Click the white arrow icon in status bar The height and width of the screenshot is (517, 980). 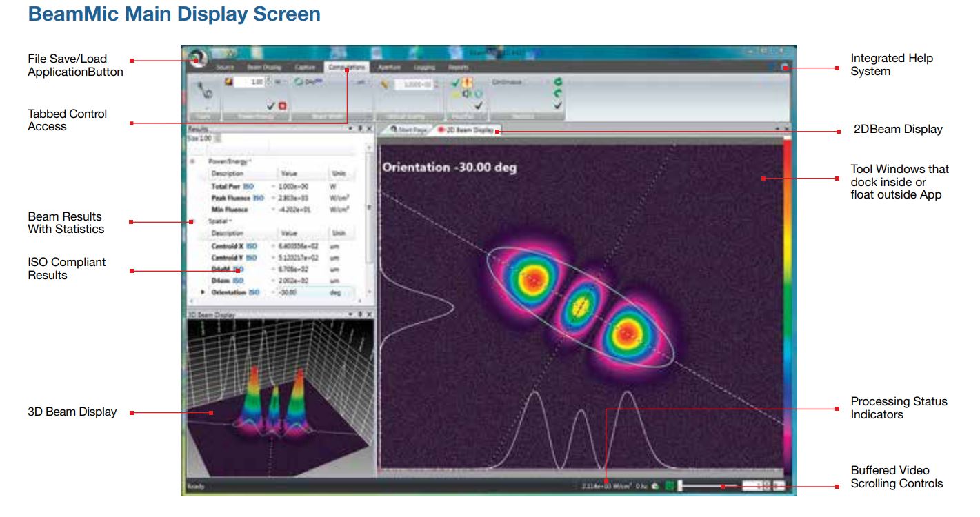click(654, 486)
